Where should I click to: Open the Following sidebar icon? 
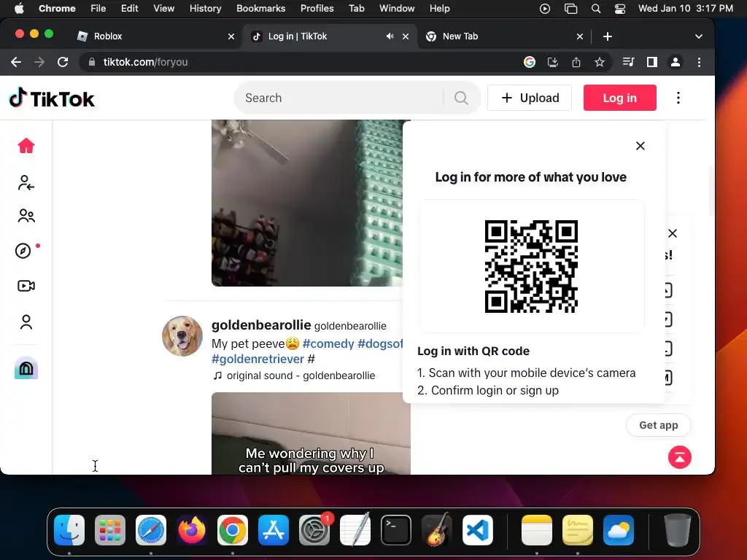coord(26,182)
